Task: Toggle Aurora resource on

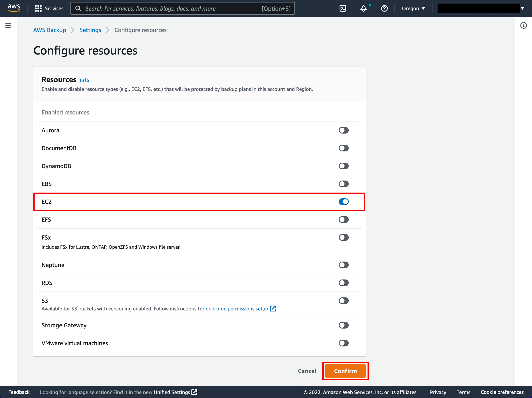Action: point(343,130)
